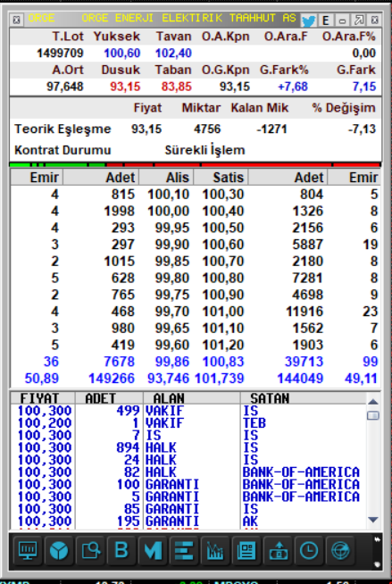The image size is (392, 584).
Task: Click the scrollbar thumb in trades list
Action: coord(373,415)
